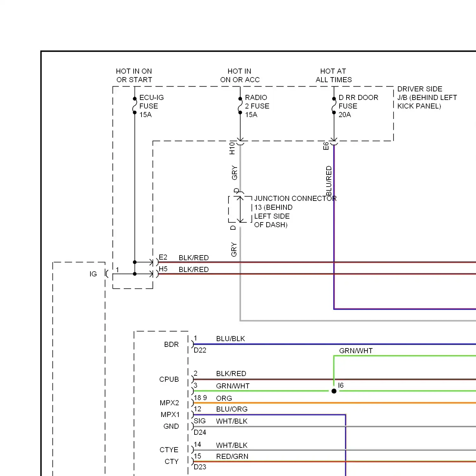This screenshot has height=476, width=476.
Task: Click the "18 9" pin label
Action: [200, 398]
